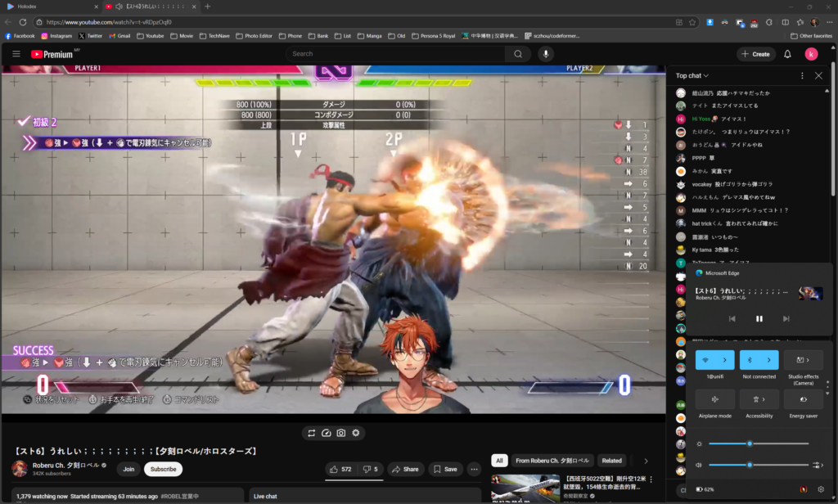Toggle Energy saver quick setting
The width and height of the screenshot is (838, 504).
pyautogui.click(x=804, y=399)
